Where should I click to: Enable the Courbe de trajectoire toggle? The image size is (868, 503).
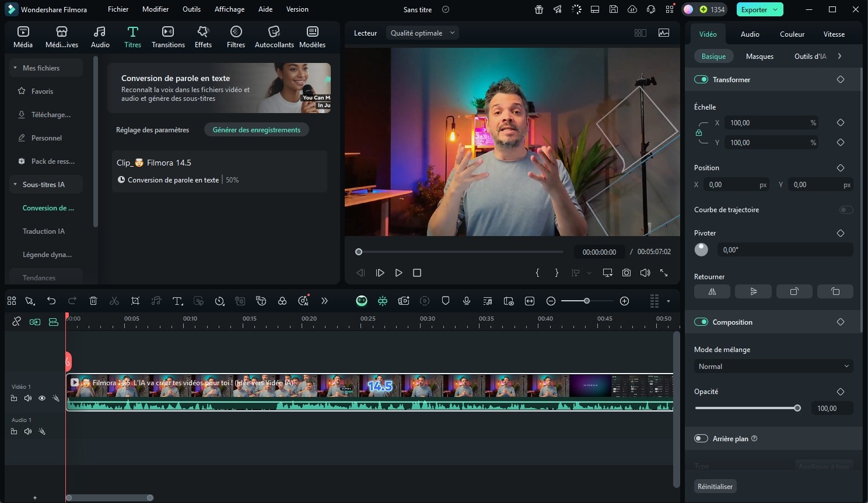point(846,210)
